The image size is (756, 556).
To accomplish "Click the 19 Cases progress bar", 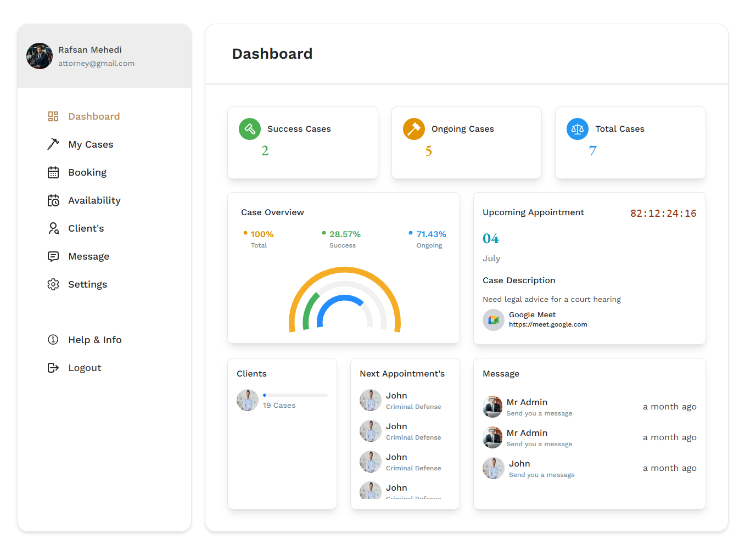I will [295, 395].
